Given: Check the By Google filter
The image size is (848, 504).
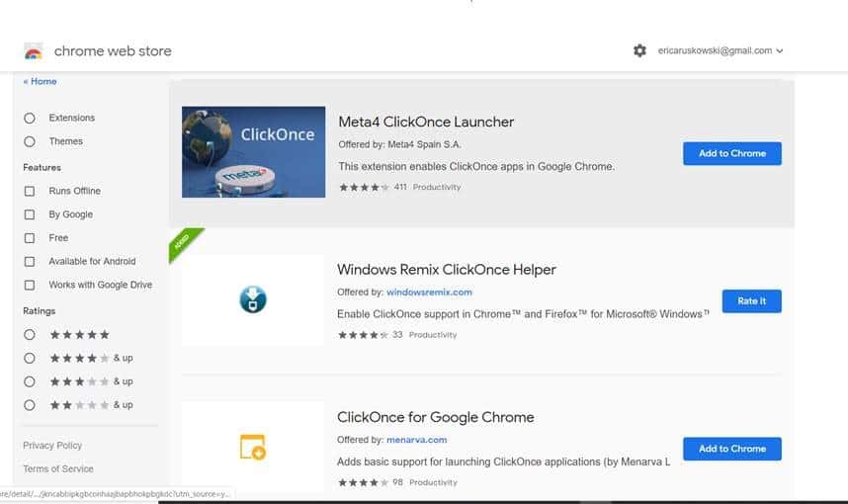Looking at the screenshot, I should pos(30,214).
